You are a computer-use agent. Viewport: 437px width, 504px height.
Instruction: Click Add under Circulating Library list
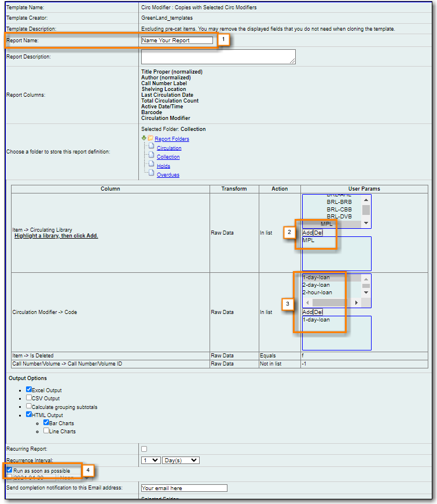[307, 233]
